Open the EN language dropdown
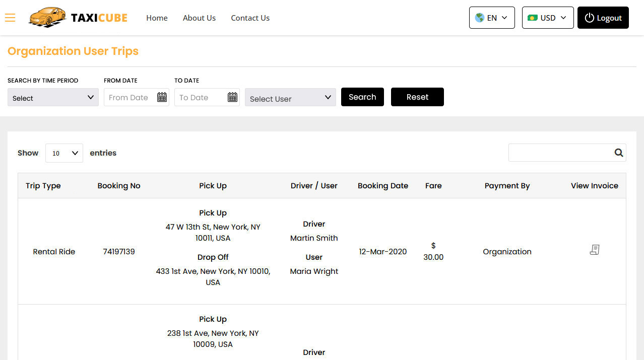The image size is (644, 360). coord(492,17)
